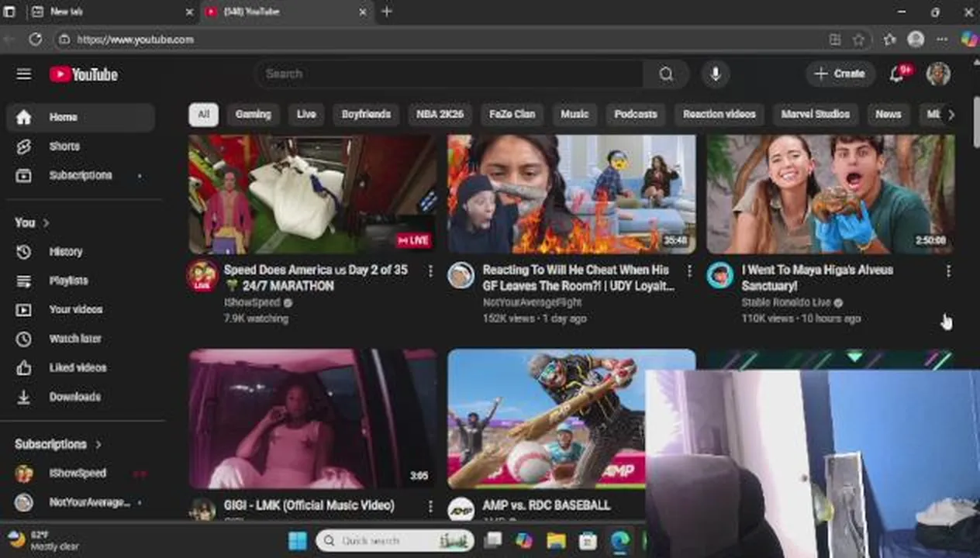Image resolution: width=980 pixels, height=558 pixels.
Task: Open Liked videos in sidebar
Action: click(81, 368)
